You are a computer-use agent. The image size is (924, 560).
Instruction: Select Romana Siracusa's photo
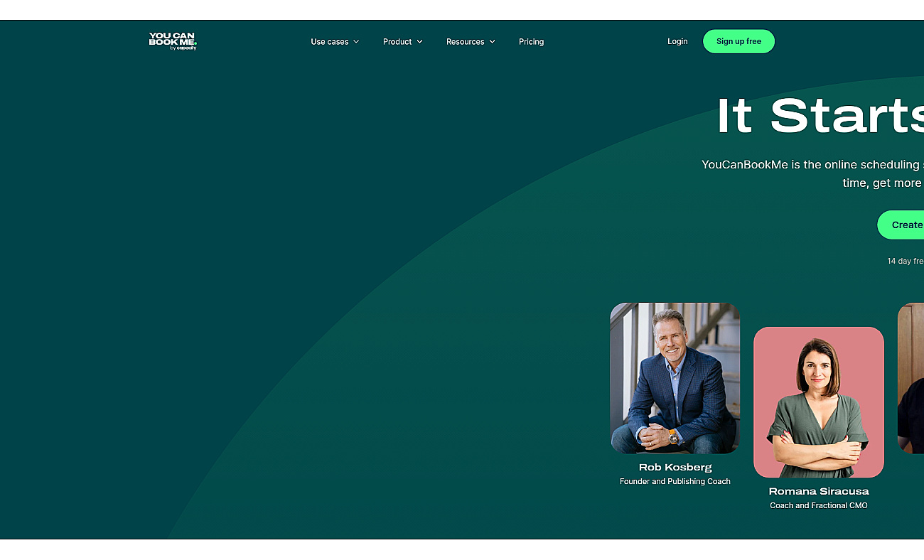pyautogui.click(x=819, y=402)
